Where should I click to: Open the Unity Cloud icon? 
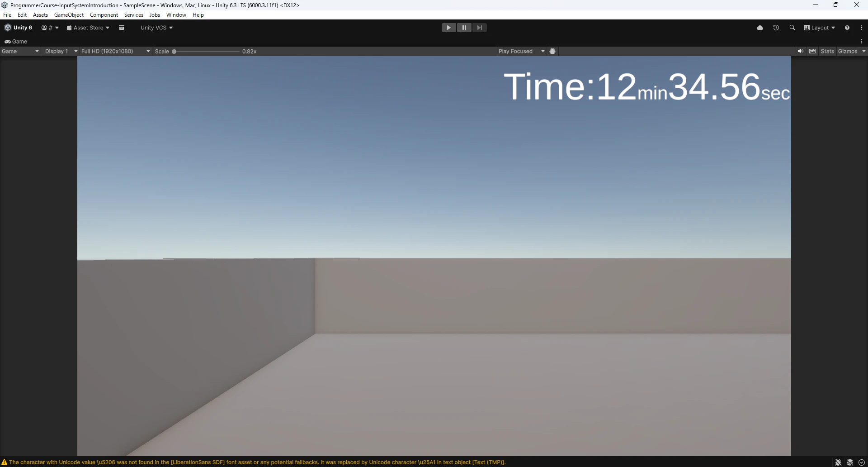click(x=760, y=28)
